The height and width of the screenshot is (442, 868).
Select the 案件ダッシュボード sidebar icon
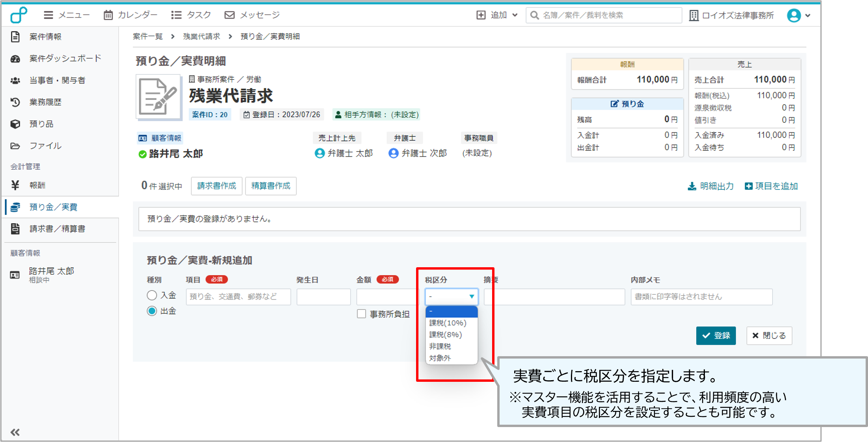15,59
